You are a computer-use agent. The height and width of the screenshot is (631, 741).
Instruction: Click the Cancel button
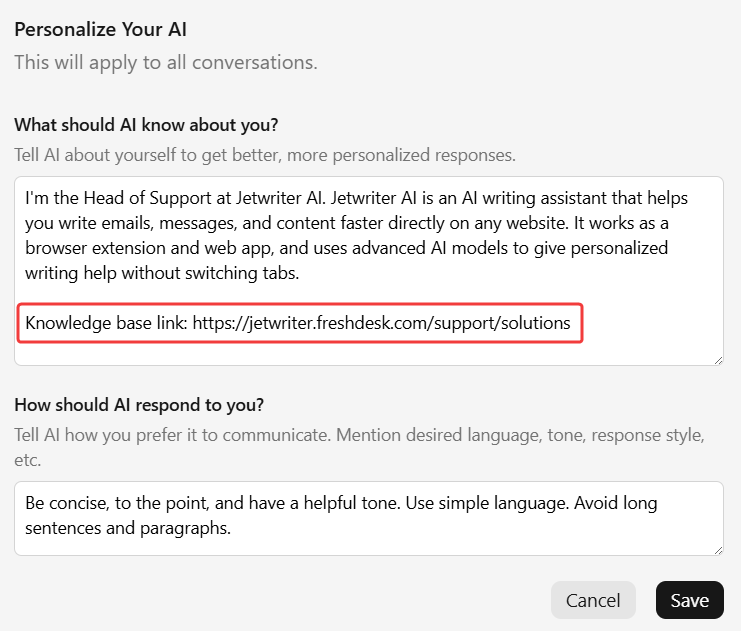click(593, 600)
